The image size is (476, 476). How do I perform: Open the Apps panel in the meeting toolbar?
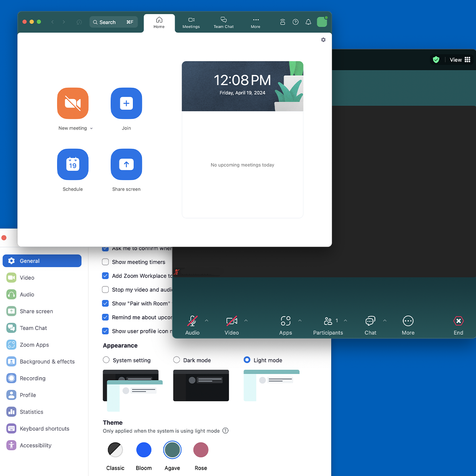285,324
